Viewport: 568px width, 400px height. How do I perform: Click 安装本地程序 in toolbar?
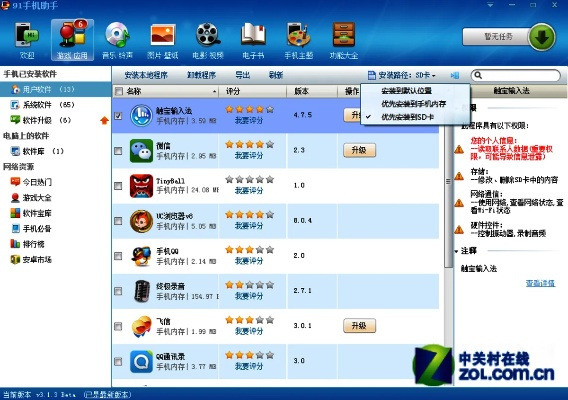146,75
